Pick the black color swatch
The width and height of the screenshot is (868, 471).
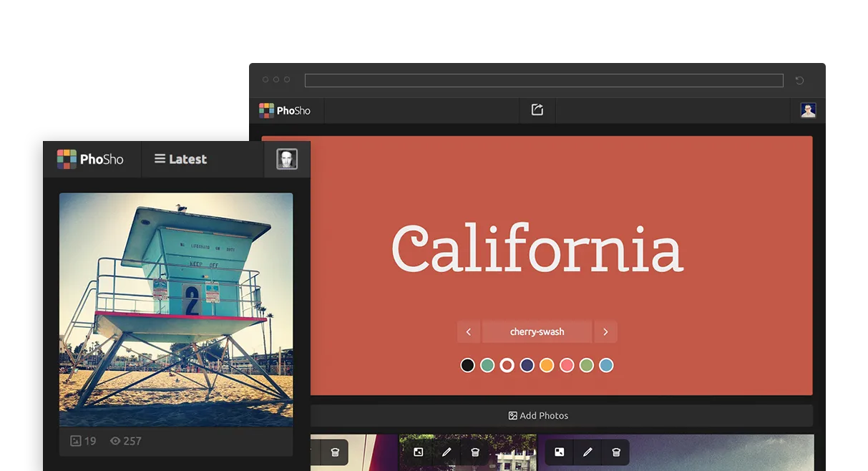[467, 365]
